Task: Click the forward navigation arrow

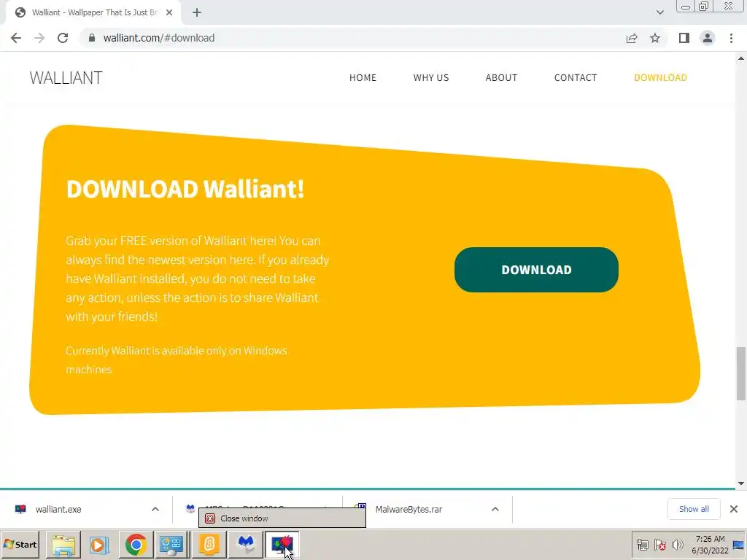Action: pos(39,38)
